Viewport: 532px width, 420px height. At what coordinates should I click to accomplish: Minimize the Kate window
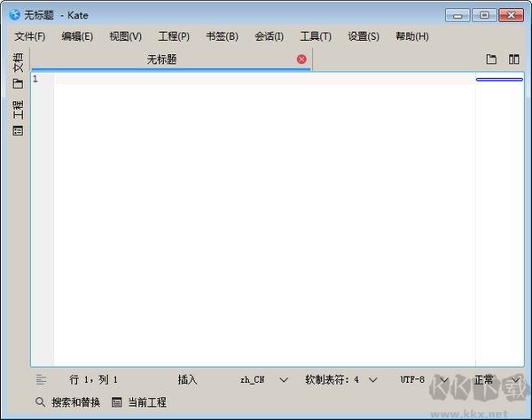click(x=458, y=15)
